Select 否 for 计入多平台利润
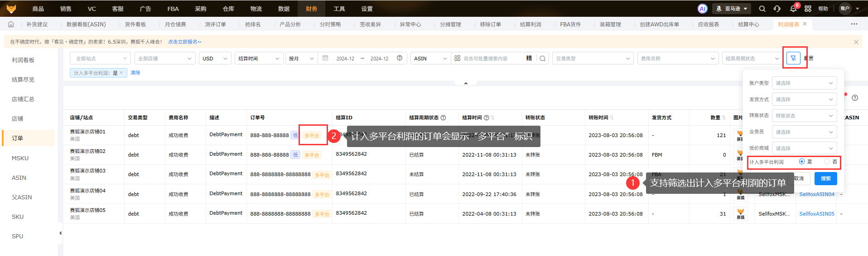 [x=827, y=162]
